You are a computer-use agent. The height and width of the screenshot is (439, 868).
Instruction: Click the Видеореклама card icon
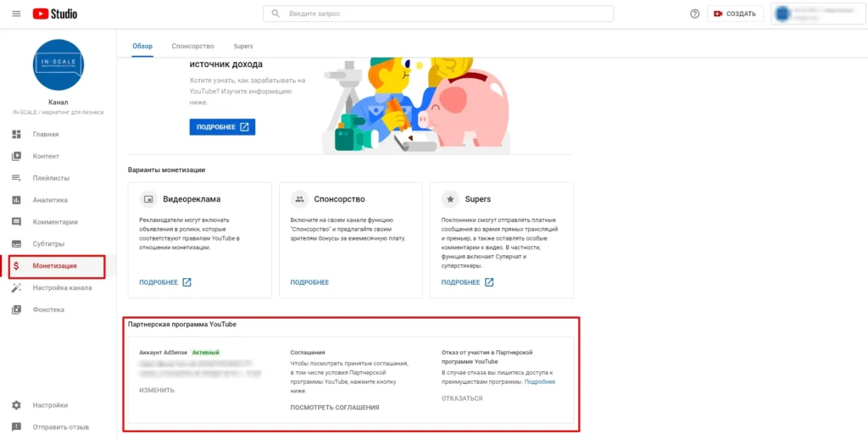[x=148, y=199]
